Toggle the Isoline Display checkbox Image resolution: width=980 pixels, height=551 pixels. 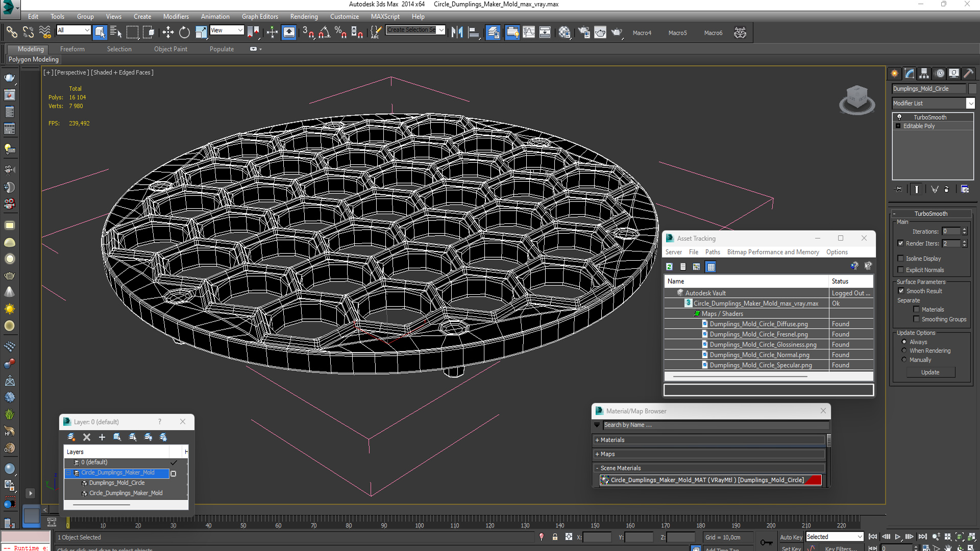(900, 259)
